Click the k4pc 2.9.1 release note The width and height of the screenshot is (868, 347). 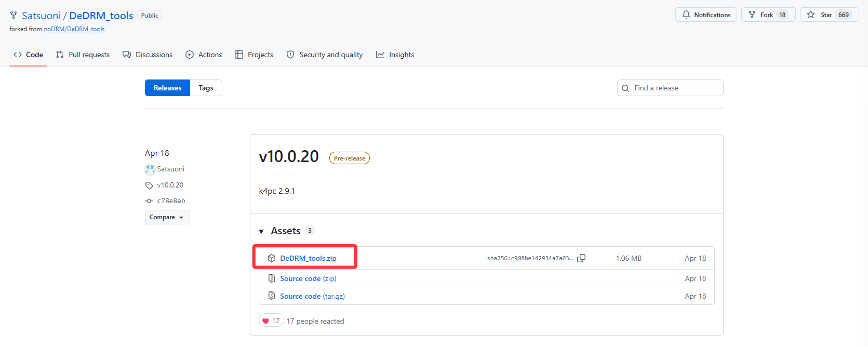tap(277, 191)
